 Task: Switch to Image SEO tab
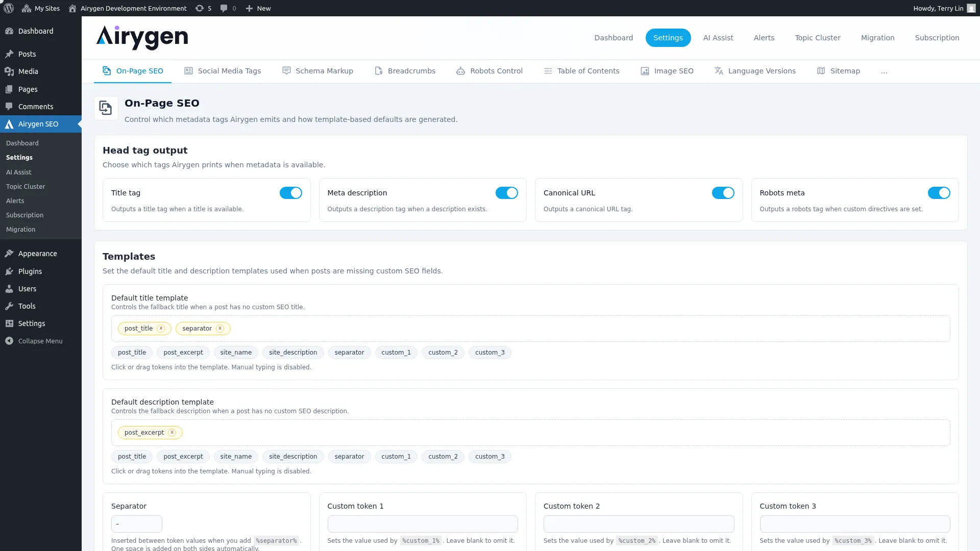667,71
